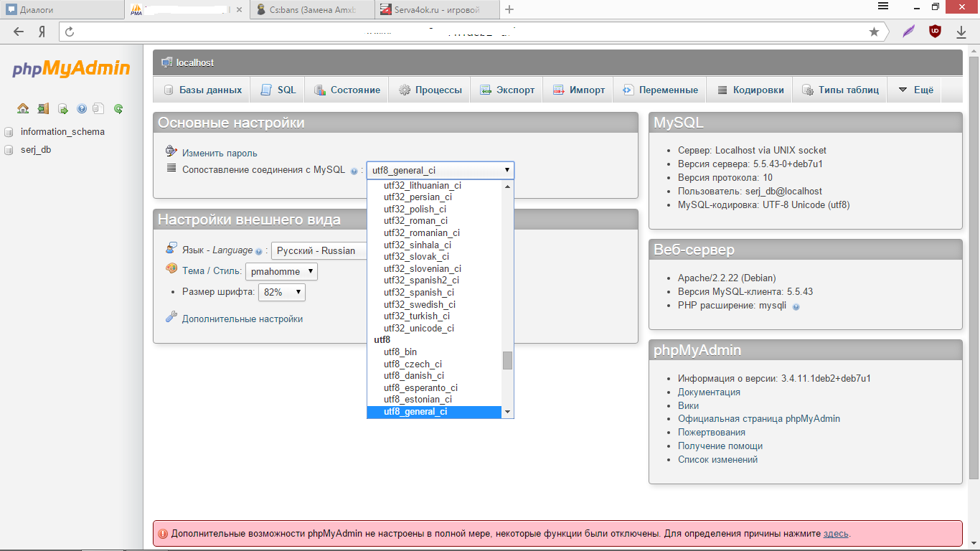Image resolution: width=980 pixels, height=551 pixels.
Task: Select utf32_turkish_ci option
Action: pos(435,316)
